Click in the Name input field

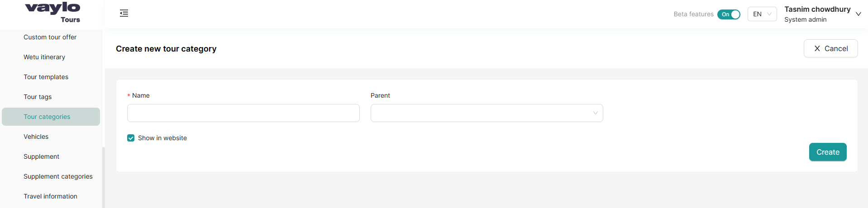tap(243, 113)
